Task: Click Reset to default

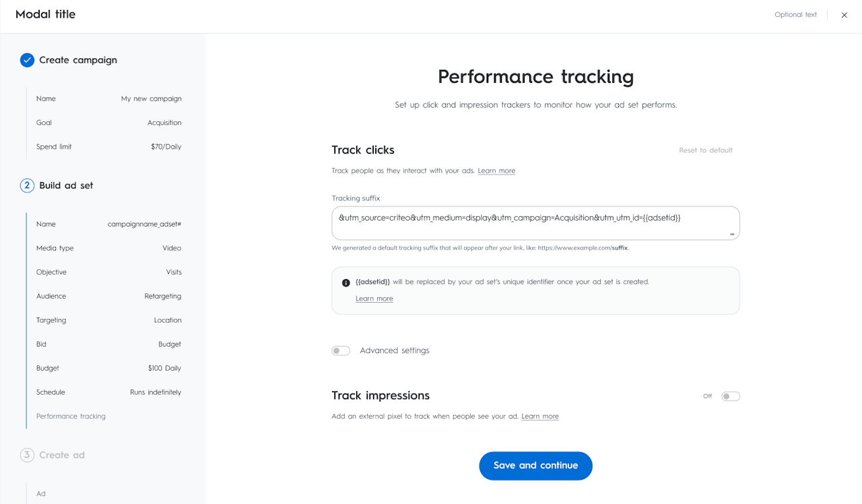Action: click(705, 151)
